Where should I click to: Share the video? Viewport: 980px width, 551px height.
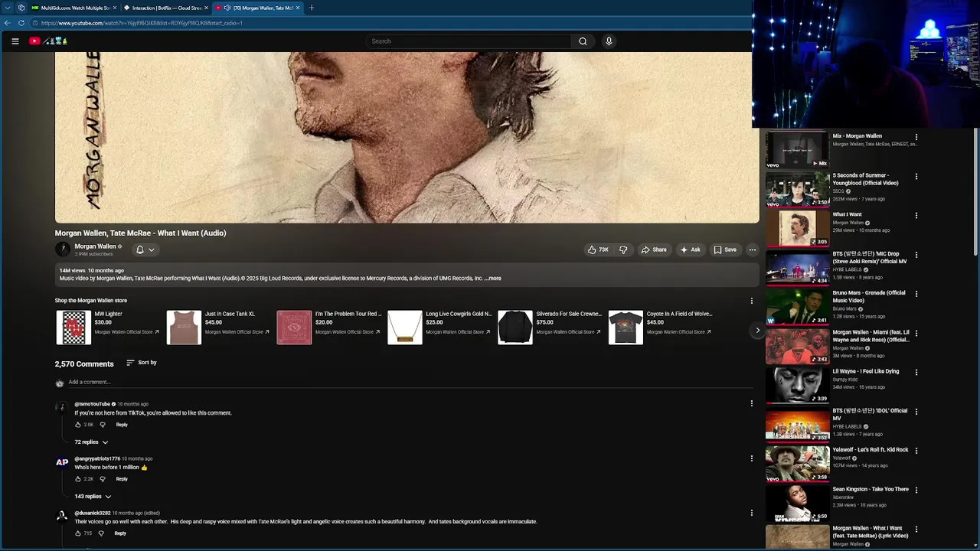(654, 249)
